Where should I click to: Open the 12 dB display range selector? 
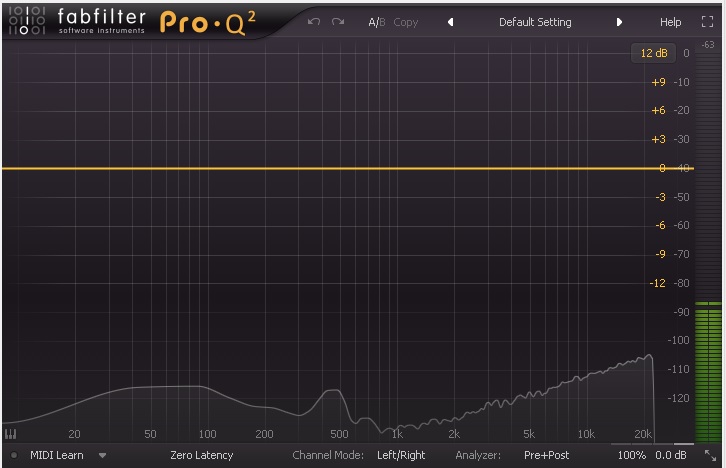654,53
